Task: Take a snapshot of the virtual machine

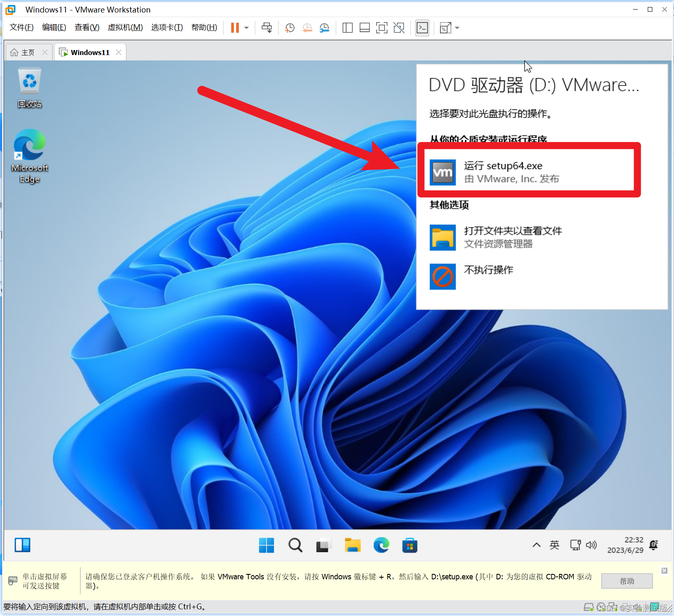Action: [x=289, y=28]
